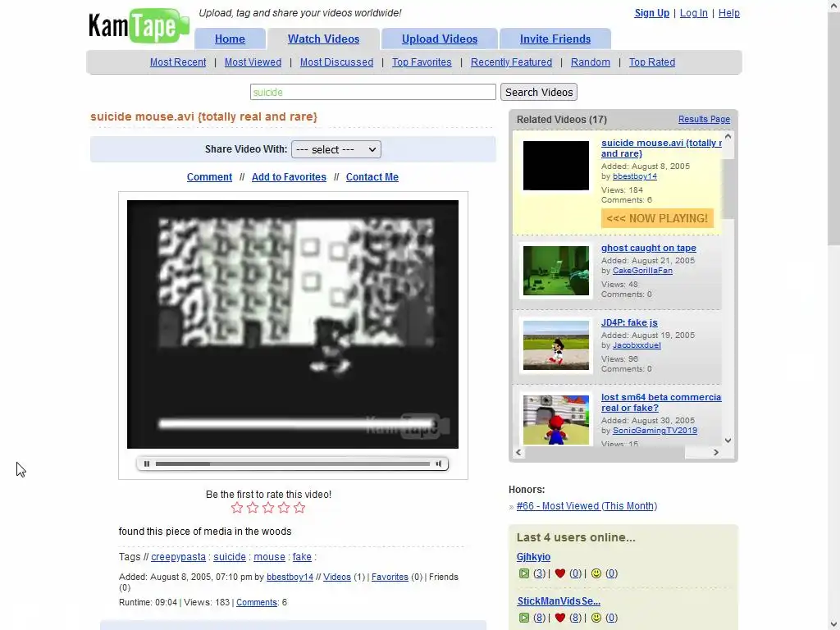
Task: Open lost sm64 beta commercial title link
Action: tap(661, 402)
